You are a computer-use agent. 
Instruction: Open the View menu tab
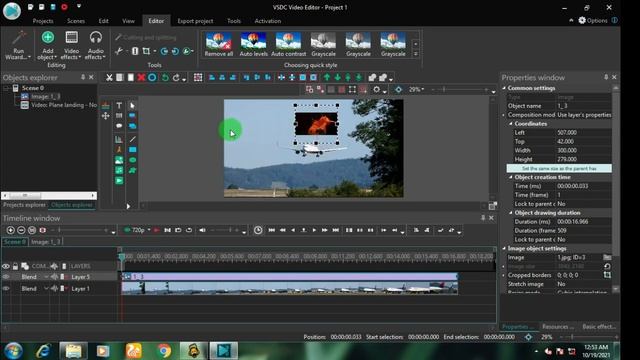pyautogui.click(x=128, y=21)
